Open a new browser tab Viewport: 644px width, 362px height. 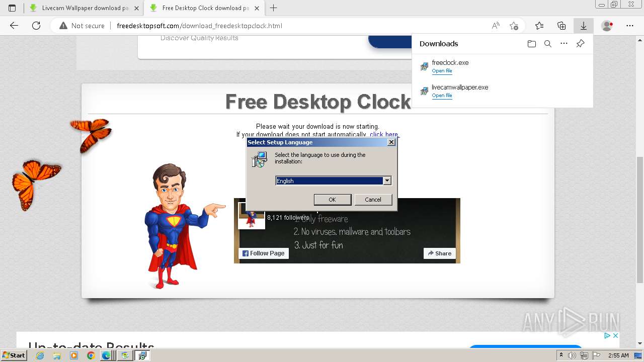[274, 8]
